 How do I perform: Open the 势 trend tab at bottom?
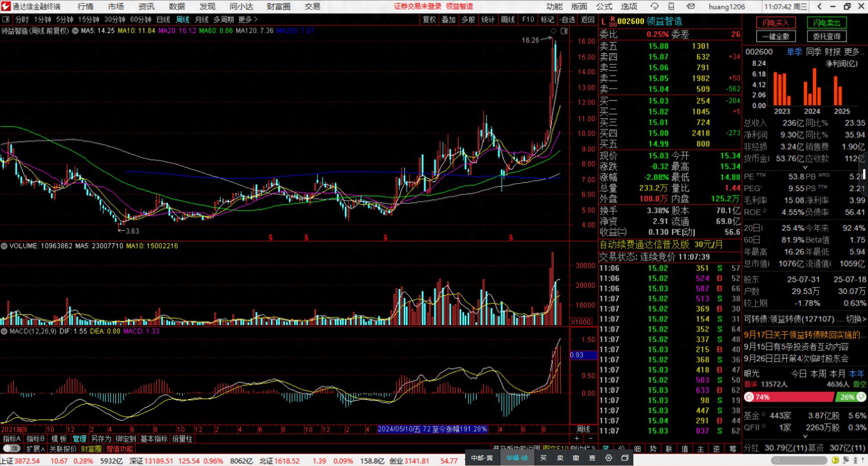click(x=653, y=449)
